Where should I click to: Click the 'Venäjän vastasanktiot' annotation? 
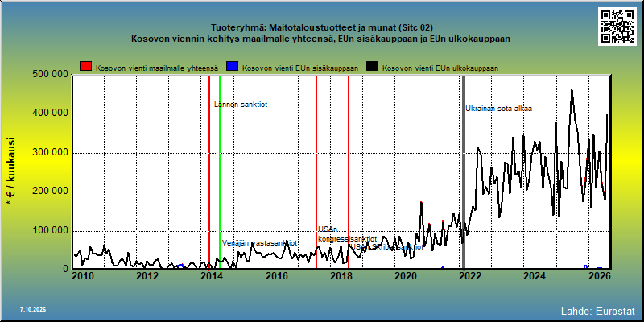click(259, 243)
